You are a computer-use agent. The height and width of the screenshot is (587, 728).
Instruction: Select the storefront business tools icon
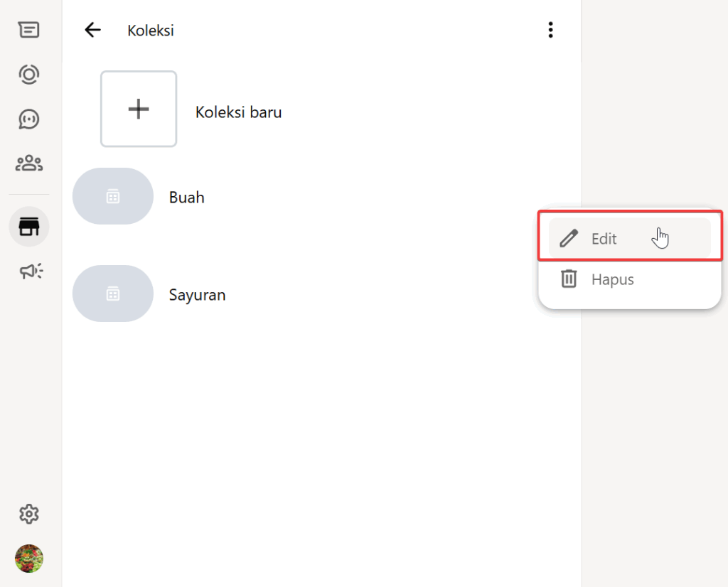(x=29, y=227)
